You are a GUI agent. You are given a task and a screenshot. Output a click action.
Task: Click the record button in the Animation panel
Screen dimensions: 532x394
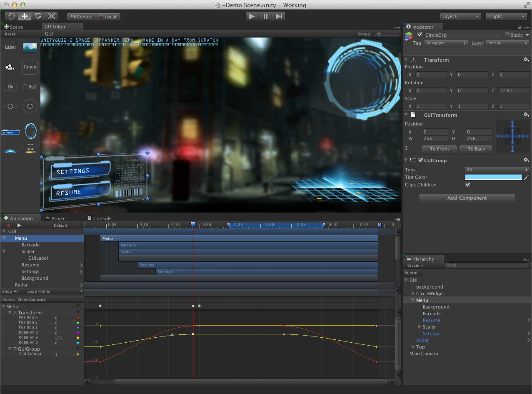8,225
